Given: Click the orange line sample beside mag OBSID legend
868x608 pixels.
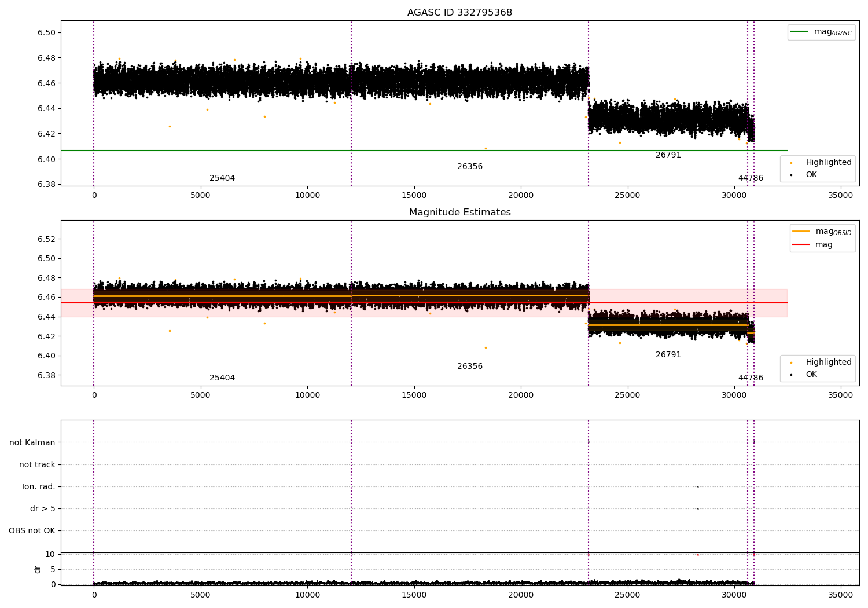Looking at the screenshot, I should pos(801,232).
